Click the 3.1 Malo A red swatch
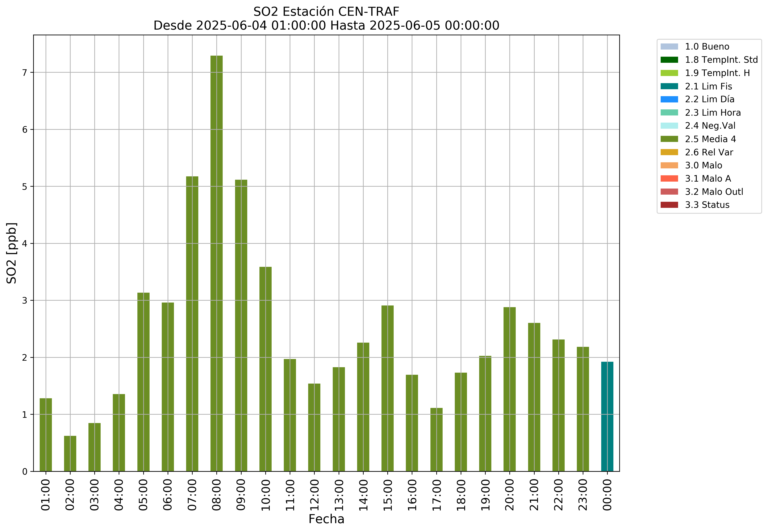 (669, 179)
